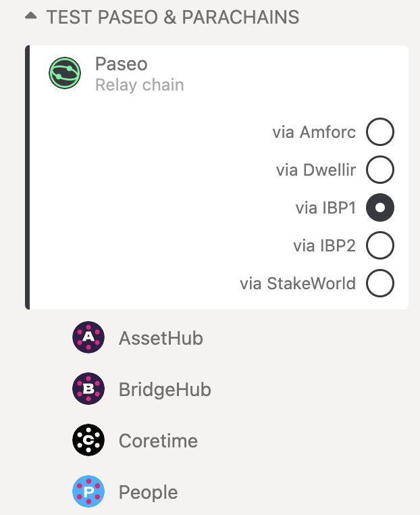This screenshot has width=420, height=515.
Task: Click the via StakeWorld label text
Action: 298,283
